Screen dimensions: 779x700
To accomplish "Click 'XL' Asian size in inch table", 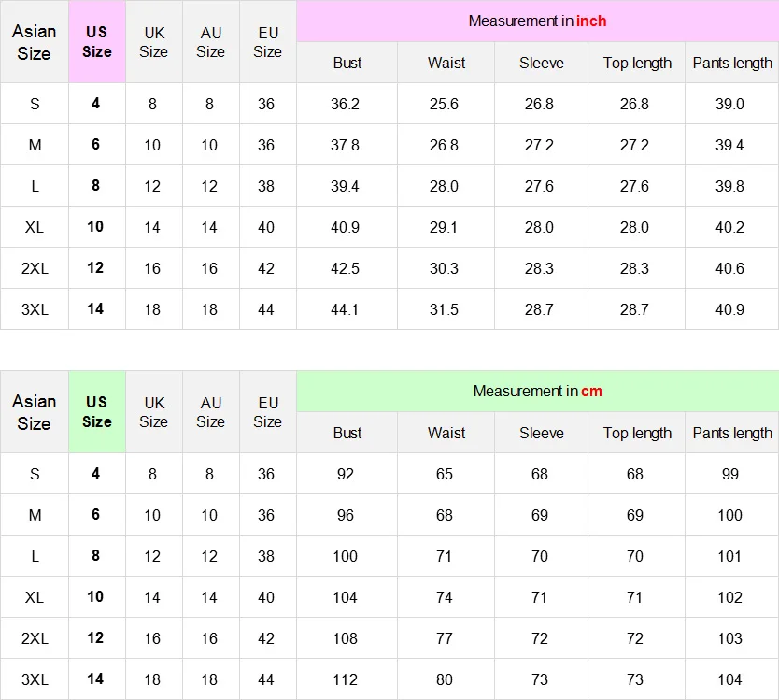I will (35, 227).
